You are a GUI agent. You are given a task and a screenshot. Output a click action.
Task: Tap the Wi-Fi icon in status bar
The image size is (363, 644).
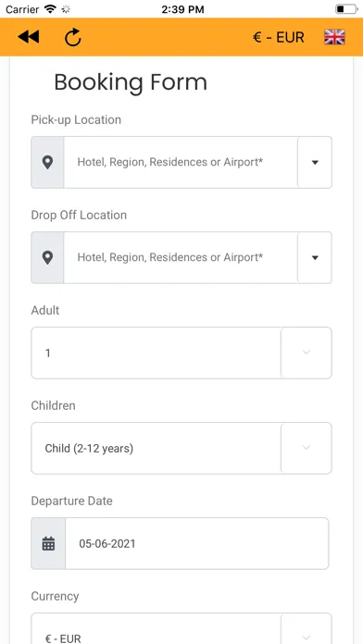tap(50, 9)
